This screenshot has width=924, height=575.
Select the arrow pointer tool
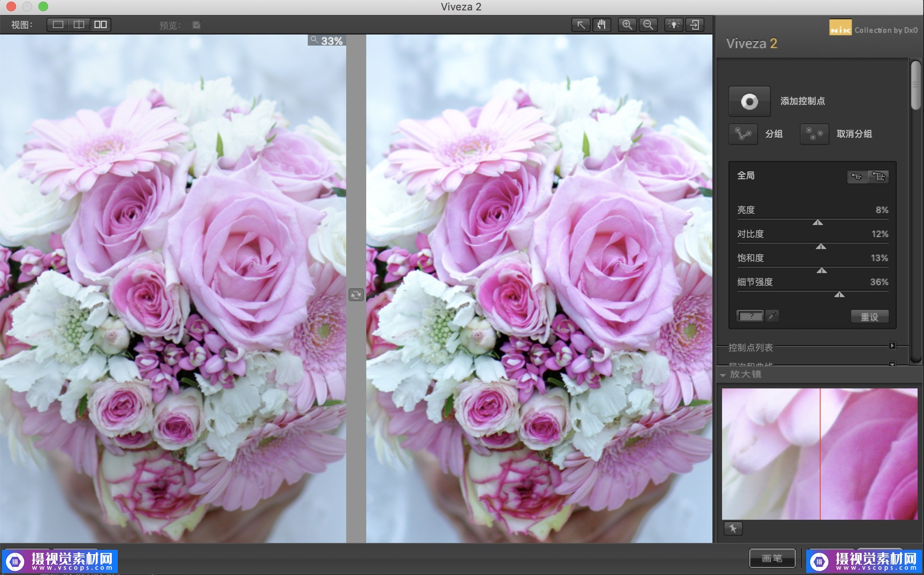[581, 25]
